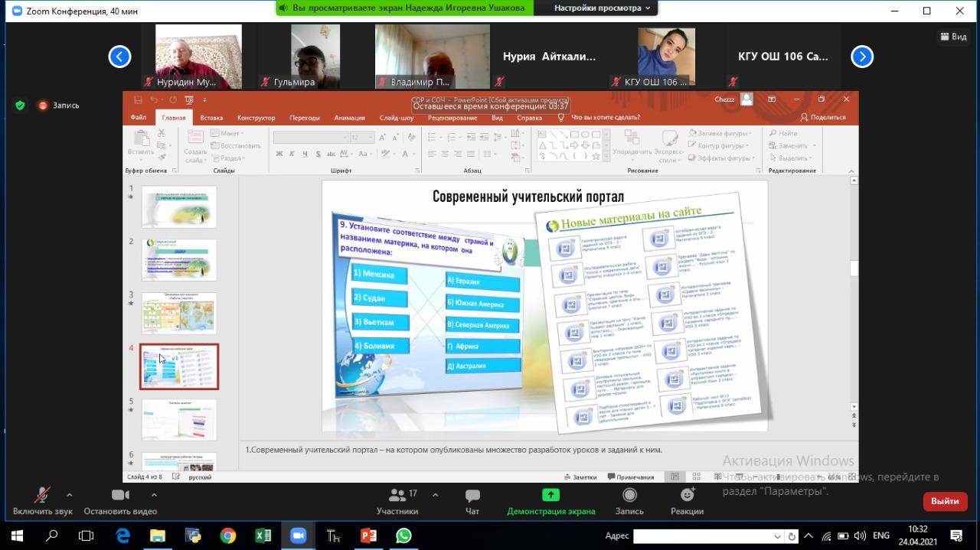Expand audio options arrow next to Включить звук

(70, 495)
